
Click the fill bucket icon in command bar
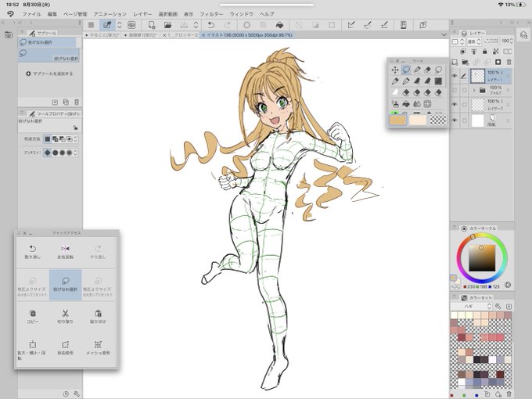[279, 25]
